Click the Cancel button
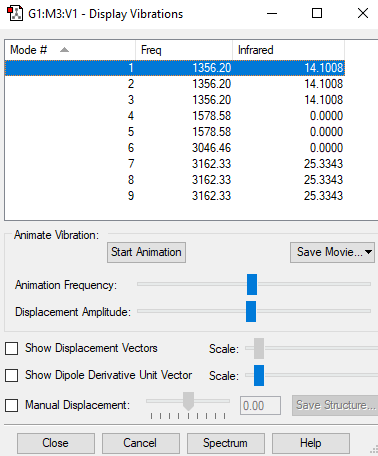Viewport: 378px width, 456px height. pyautogui.click(x=141, y=443)
